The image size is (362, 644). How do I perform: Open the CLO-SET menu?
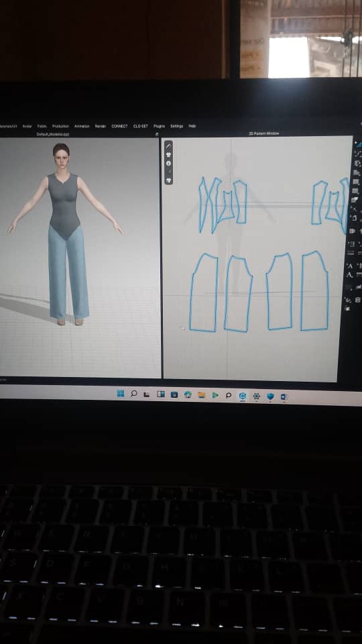coord(140,126)
